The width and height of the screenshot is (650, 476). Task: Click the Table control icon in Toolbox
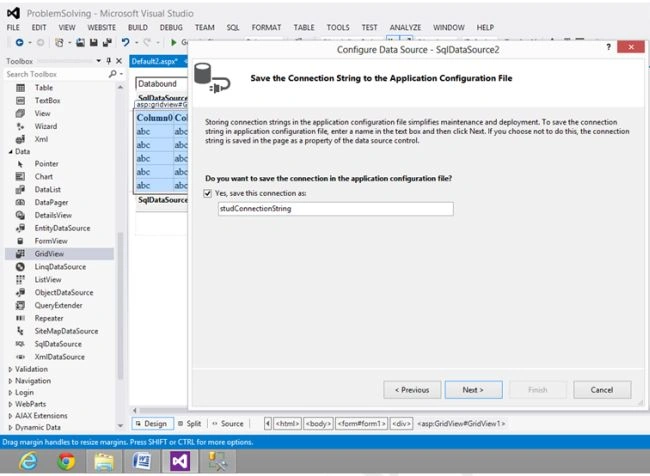[x=20, y=87]
